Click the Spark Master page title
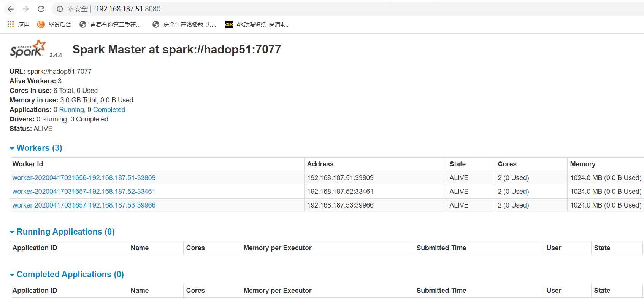 [x=177, y=49]
